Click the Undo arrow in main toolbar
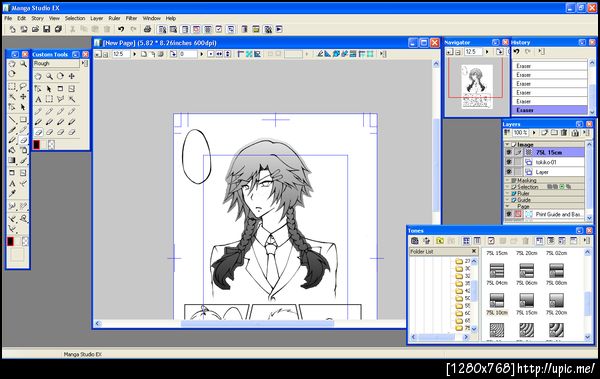 pos(121,29)
